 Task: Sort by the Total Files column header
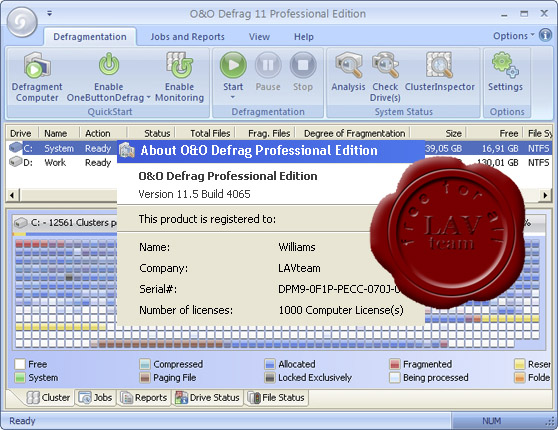205,133
